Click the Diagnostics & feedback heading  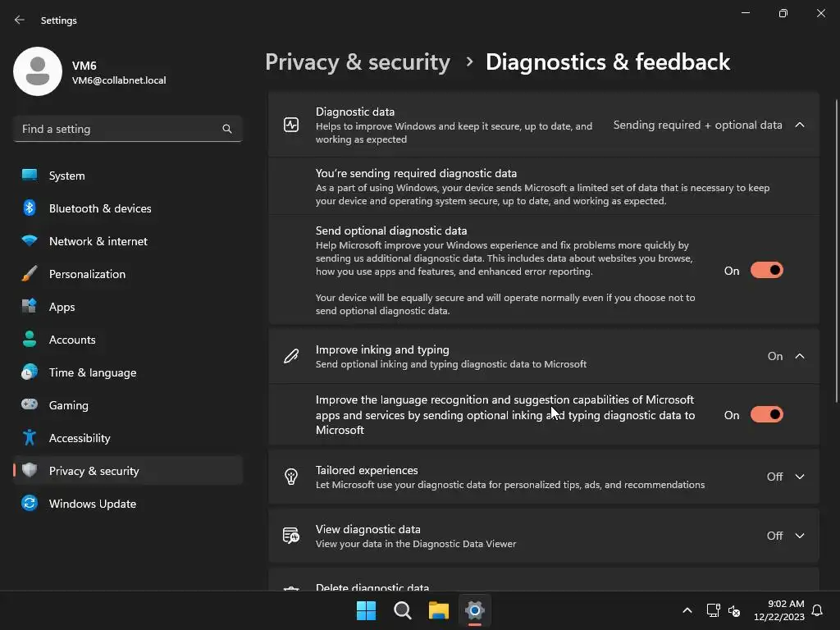click(608, 62)
